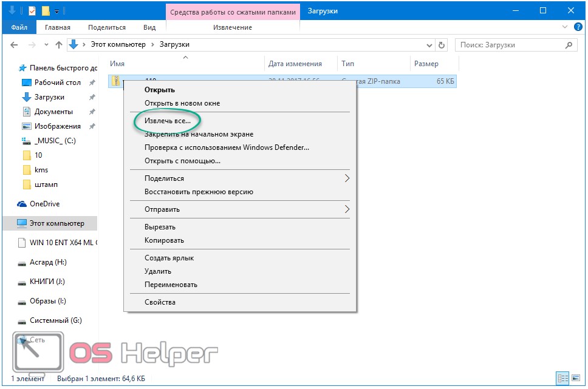The image size is (588, 389).
Task: Open Customize Quick Access Toolbar dropdown
Action: pyautogui.click(x=56, y=11)
